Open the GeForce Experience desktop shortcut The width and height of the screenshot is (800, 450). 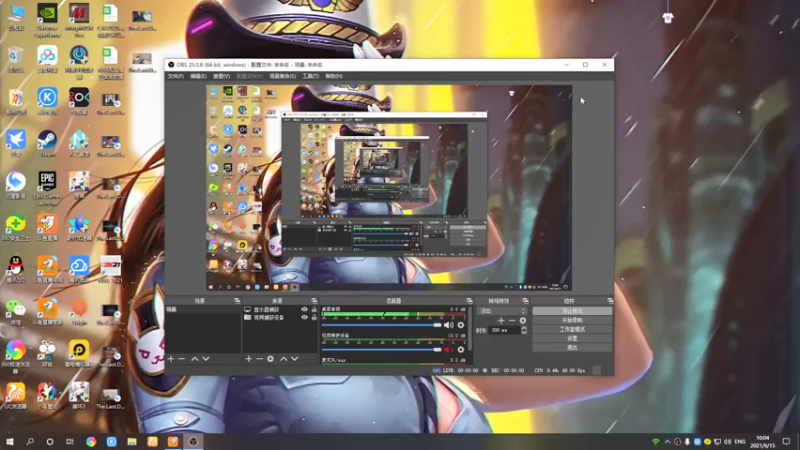(47, 20)
